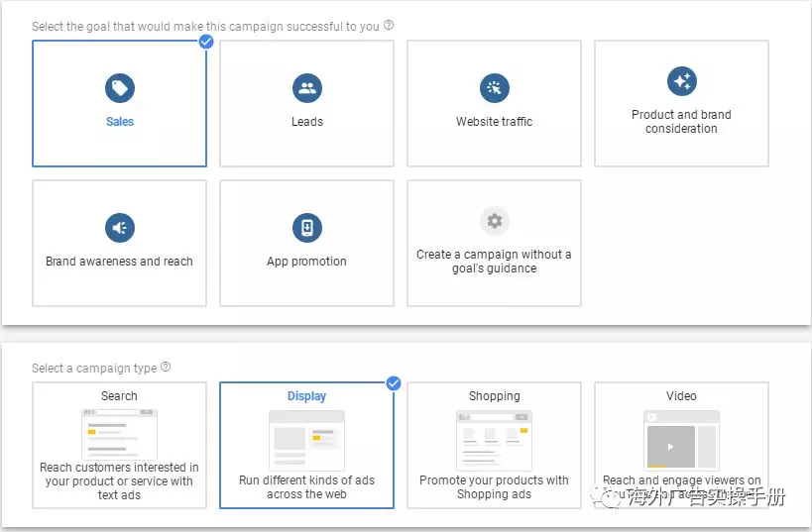Toggle the checkmark on the Sales goal card
This screenshot has width=812, height=532.
[x=206, y=42]
